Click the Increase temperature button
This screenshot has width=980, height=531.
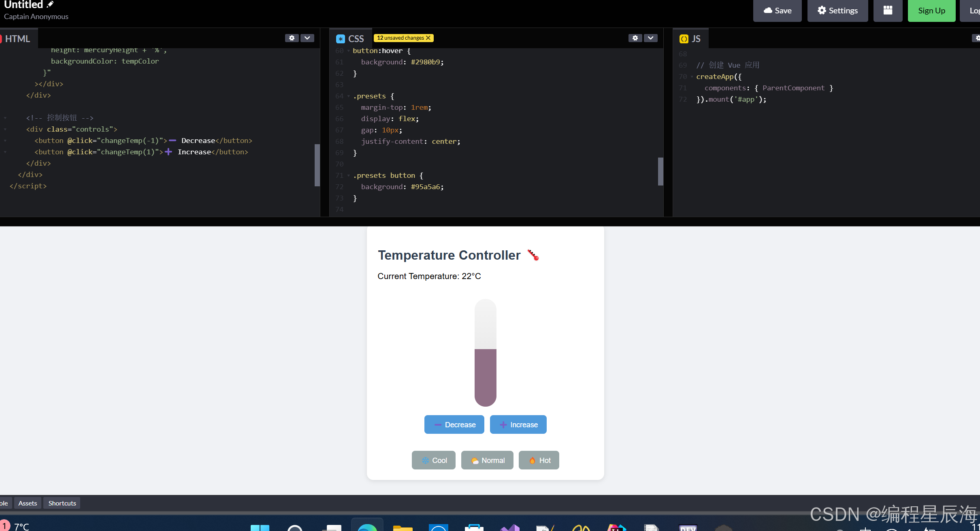[x=518, y=424]
